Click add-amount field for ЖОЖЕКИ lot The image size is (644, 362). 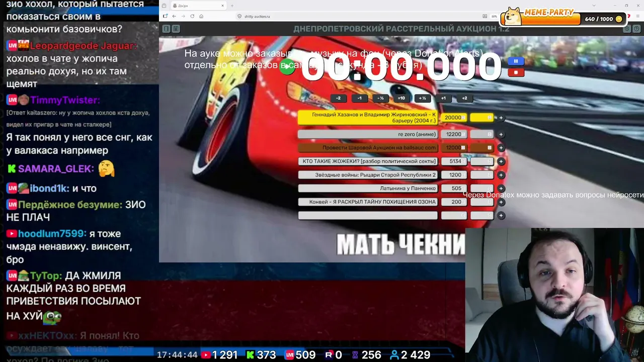click(x=482, y=161)
